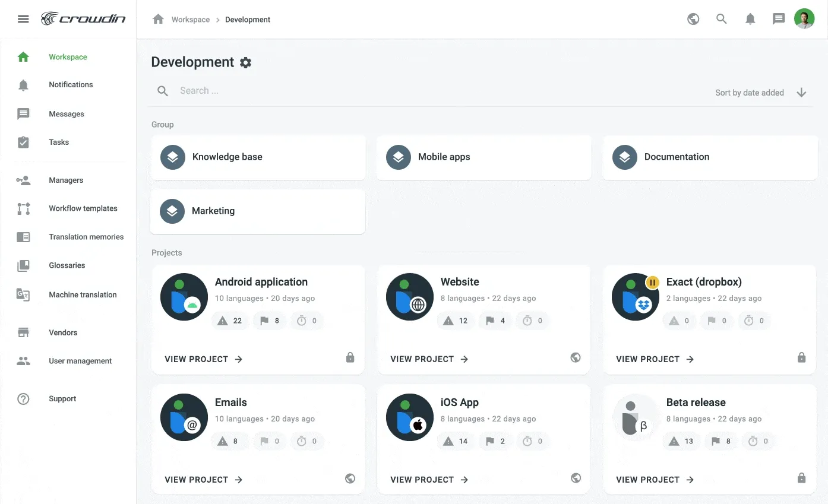Click the Development settings gear icon
The height and width of the screenshot is (504, 828).
point(245,62)
